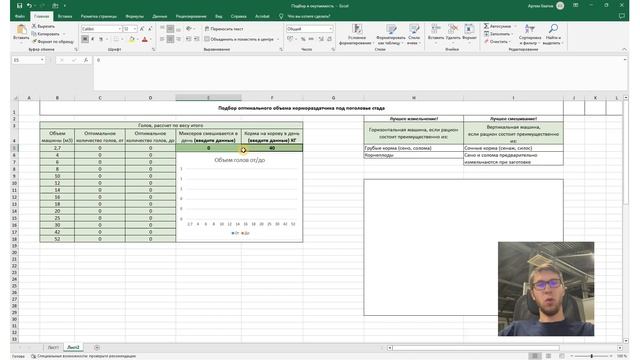Copy selection with Копировать
This screenshot has width=640, height=360.
coord(46,34)
